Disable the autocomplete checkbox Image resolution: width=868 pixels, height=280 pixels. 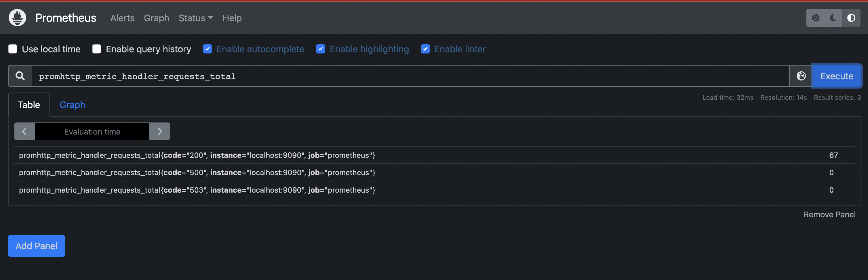tap(208, 49)
